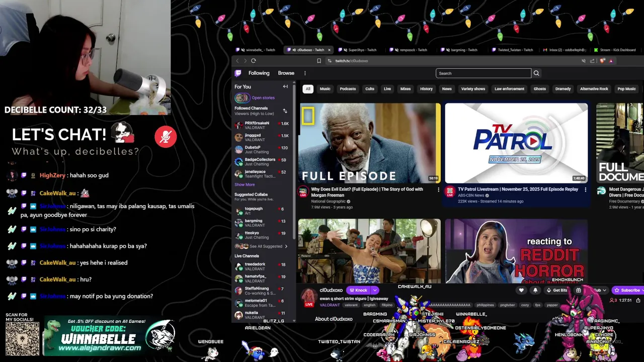Screen dimensions: 644x362
Task: Open cl0udxoxo live avatar
Action: click(x=309, y=297)
